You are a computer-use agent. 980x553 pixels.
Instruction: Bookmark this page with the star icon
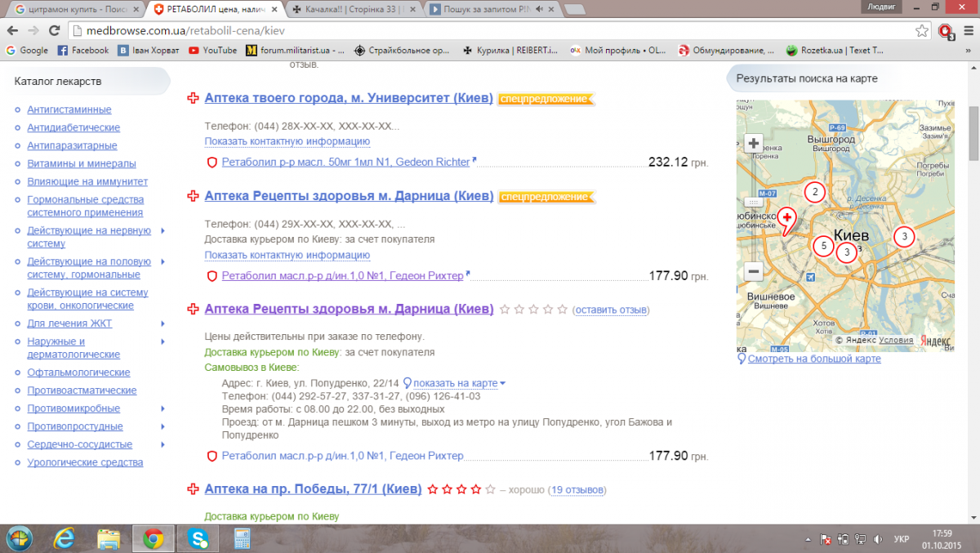click(922, 30)
